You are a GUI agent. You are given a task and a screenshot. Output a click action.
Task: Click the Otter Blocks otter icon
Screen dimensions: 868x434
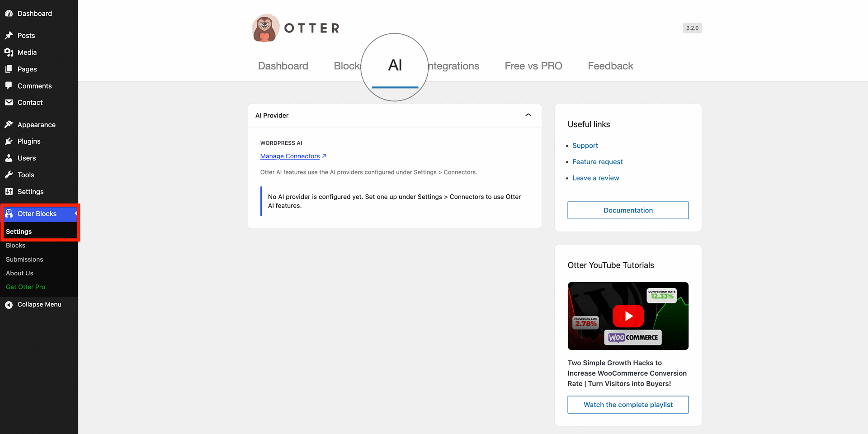[9, 214]
